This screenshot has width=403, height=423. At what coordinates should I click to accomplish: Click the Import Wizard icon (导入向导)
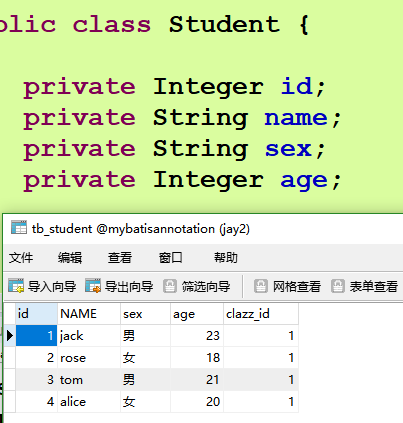point(16,286)
